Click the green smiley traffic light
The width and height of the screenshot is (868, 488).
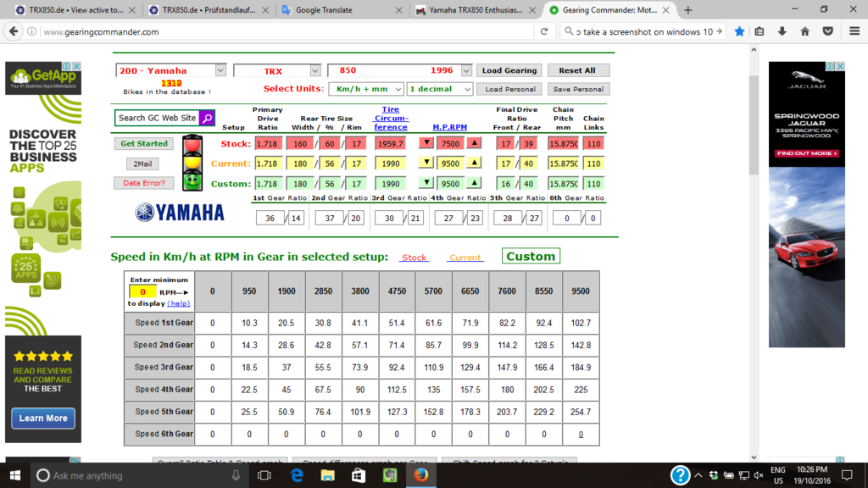[192, 181]
